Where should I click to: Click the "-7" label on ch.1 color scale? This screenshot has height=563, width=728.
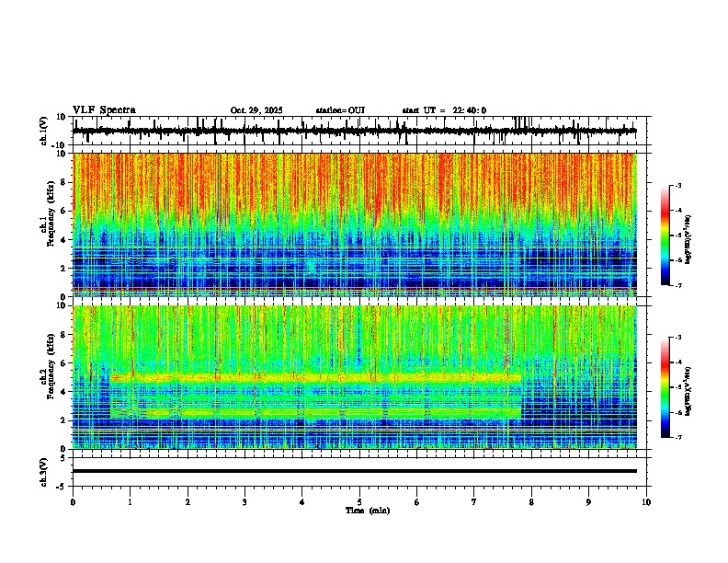pos(677,285)
